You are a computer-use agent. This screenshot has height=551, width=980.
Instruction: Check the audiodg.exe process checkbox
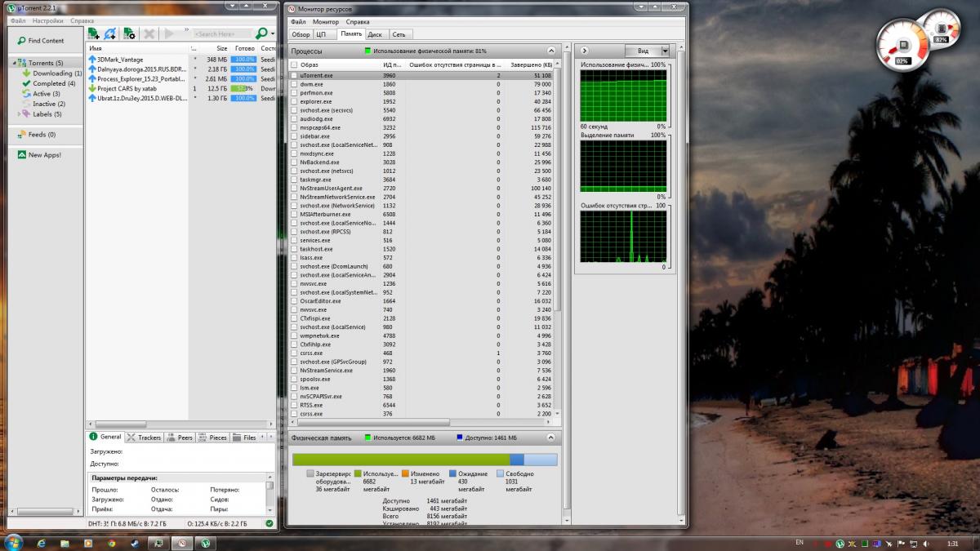294,119
